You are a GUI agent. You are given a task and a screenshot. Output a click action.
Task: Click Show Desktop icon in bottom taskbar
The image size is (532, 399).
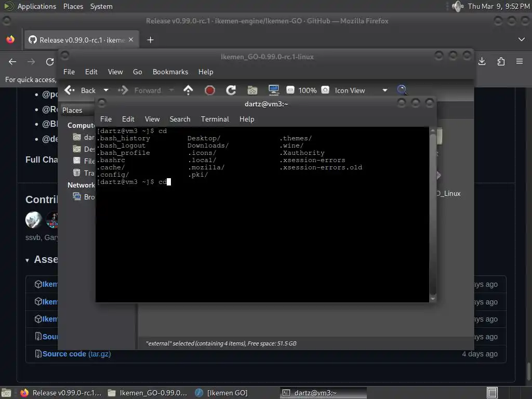[6, 393]
